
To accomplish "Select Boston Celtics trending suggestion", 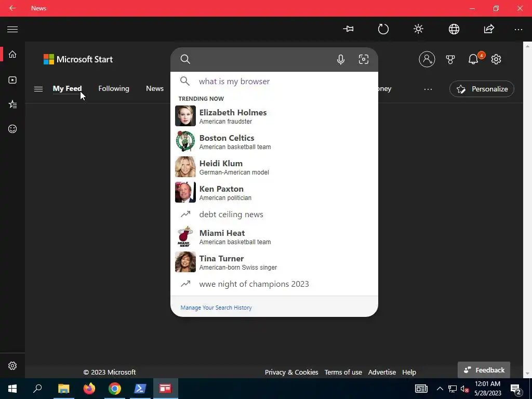I will [x=274, y=141].
